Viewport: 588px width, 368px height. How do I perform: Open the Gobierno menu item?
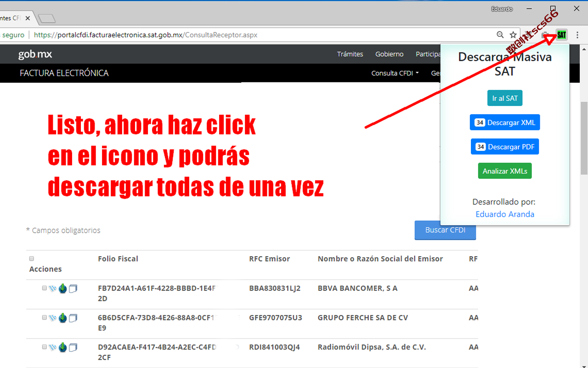390,54
